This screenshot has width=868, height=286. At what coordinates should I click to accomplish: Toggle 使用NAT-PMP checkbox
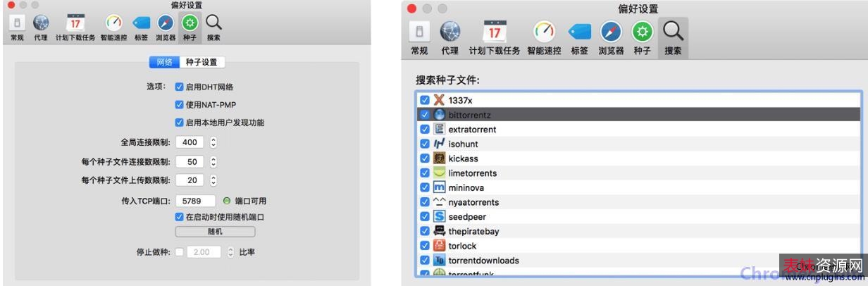tap(179, 104)
